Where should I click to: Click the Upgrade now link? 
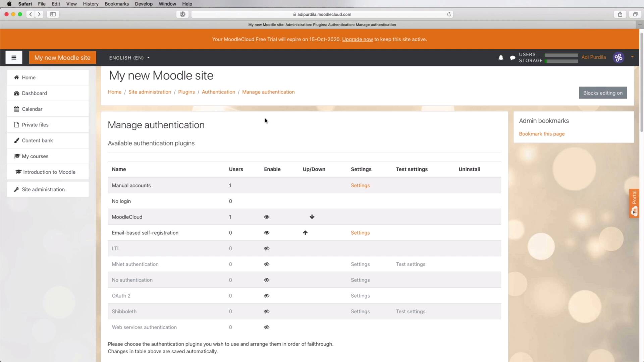pos(357,39)
